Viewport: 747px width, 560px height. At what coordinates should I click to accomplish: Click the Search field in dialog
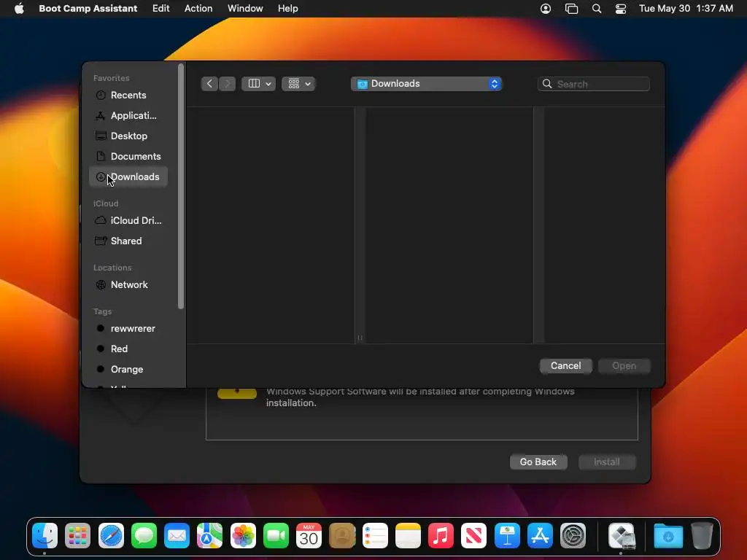tap(594, 84)
